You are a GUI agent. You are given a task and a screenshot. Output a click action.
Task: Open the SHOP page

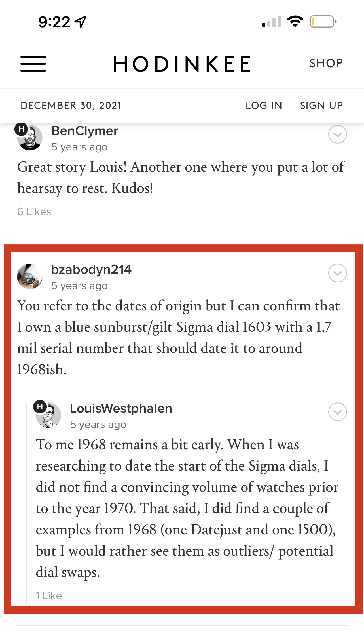(326, 63)
